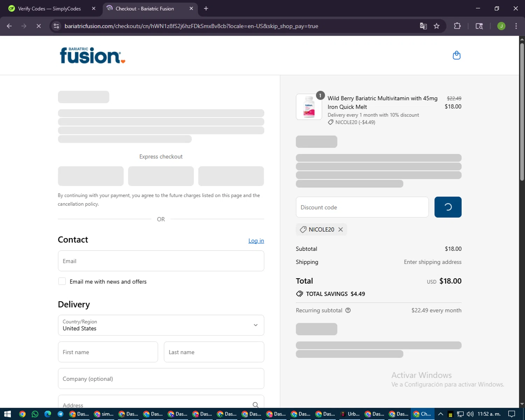Open Chrome three-dot menu
525x420 pixels.
point(516,26)
